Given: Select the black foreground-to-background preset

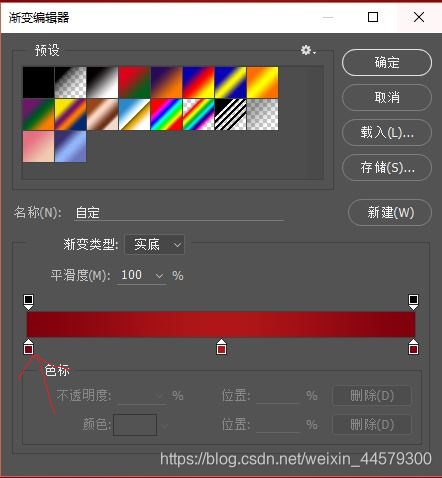Looking at the screenshot, I should click(x=38, y=82).
